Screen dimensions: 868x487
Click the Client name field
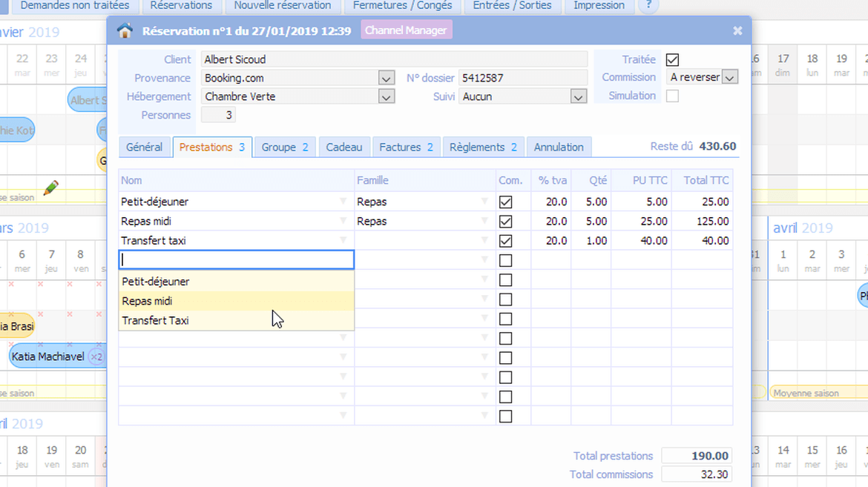(x=393, y=59)
